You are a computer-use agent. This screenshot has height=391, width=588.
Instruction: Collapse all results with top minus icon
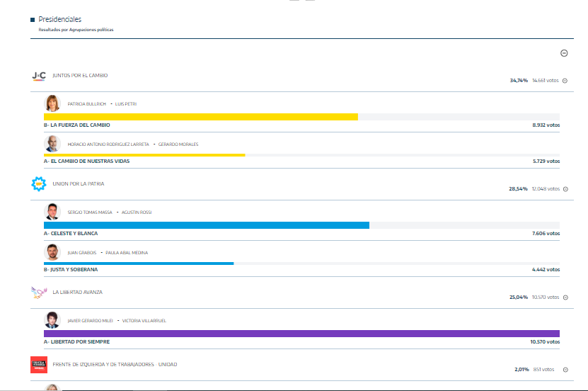coord(564,53)
